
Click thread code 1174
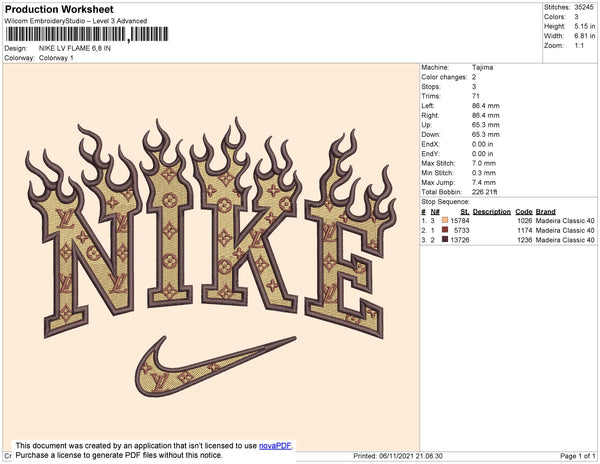coord(525,230)
